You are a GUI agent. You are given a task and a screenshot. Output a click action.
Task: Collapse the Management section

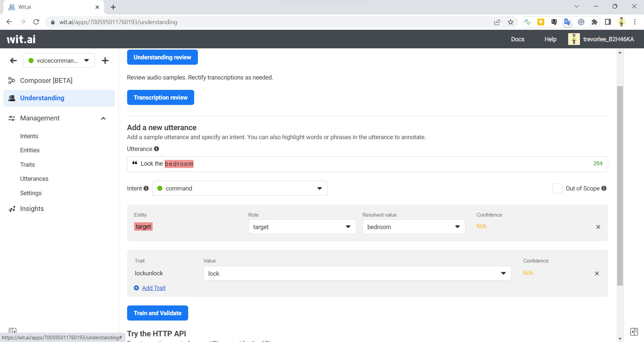point(103,118)
